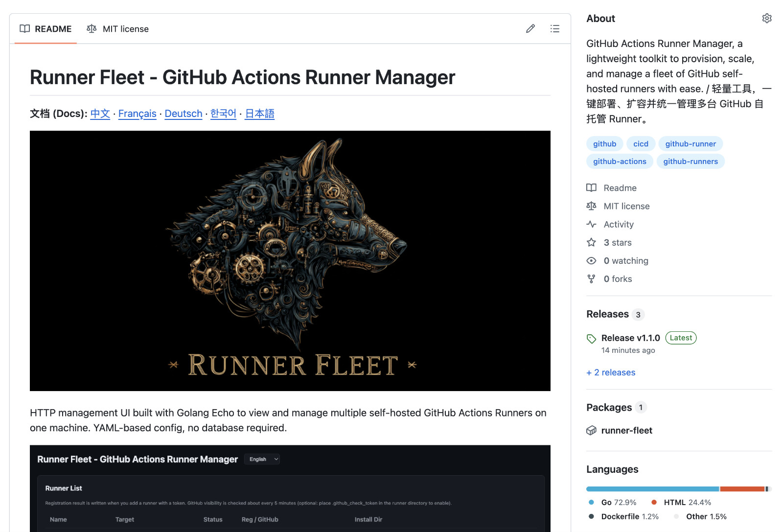Click the watching eye icon

pos(591,260)
